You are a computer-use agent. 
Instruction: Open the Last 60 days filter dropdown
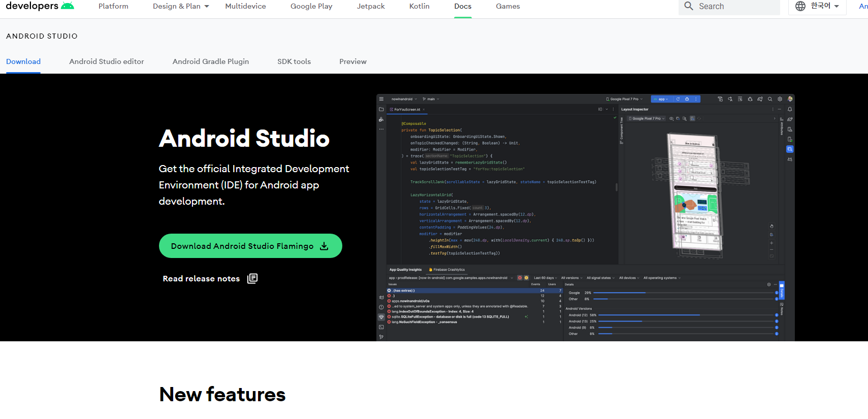(x=545, y=278)
